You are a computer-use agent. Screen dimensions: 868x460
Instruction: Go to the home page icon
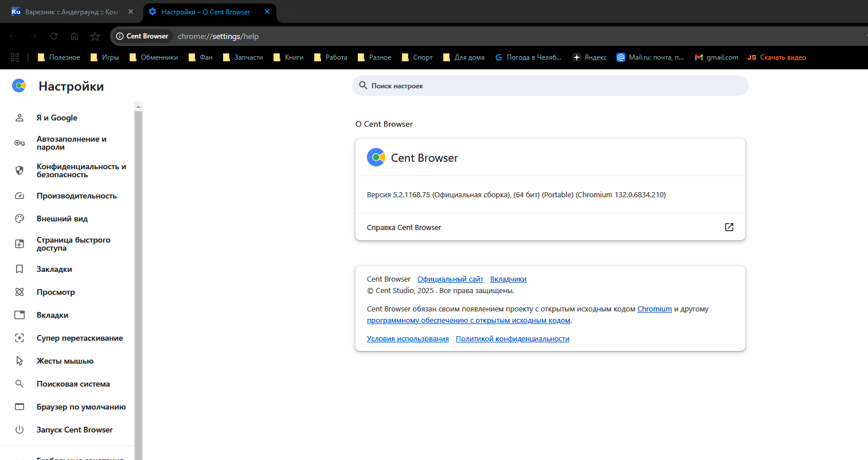[75, 36]
